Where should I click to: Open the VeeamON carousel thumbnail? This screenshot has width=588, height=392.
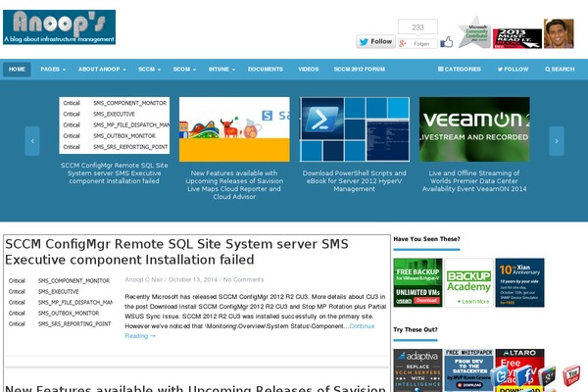pyautogui.click(x=474, y=129)
